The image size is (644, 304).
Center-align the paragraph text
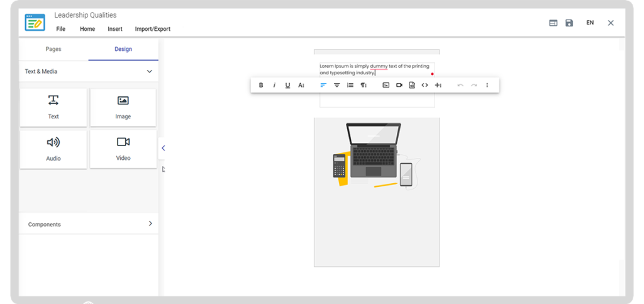point(337,86)
